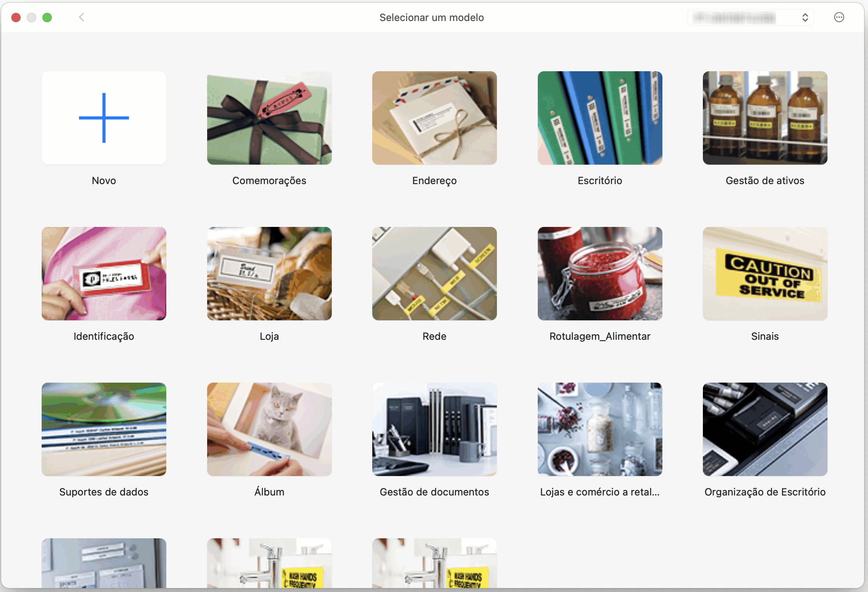Select the Escritório binders thumbnail
The width and height of the screenshot is (868, 592).
coord(600,118)
